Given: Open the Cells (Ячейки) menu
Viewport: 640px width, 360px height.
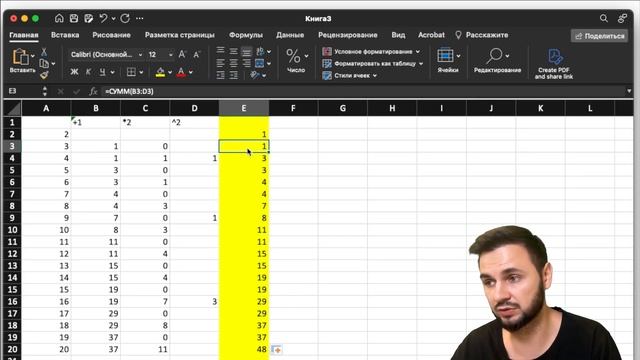Looking at the screenshot, I should coord(448,60).
